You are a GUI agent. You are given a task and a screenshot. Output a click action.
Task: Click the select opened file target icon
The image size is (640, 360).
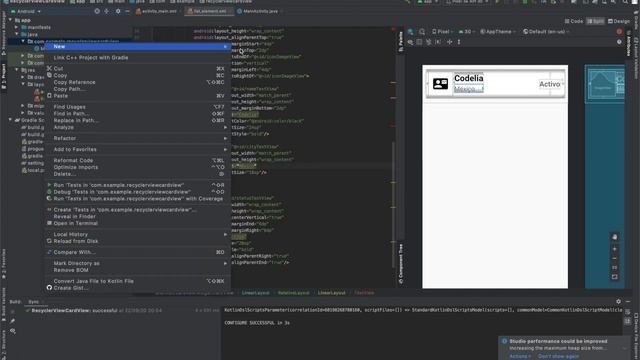[x=97, y=11]
